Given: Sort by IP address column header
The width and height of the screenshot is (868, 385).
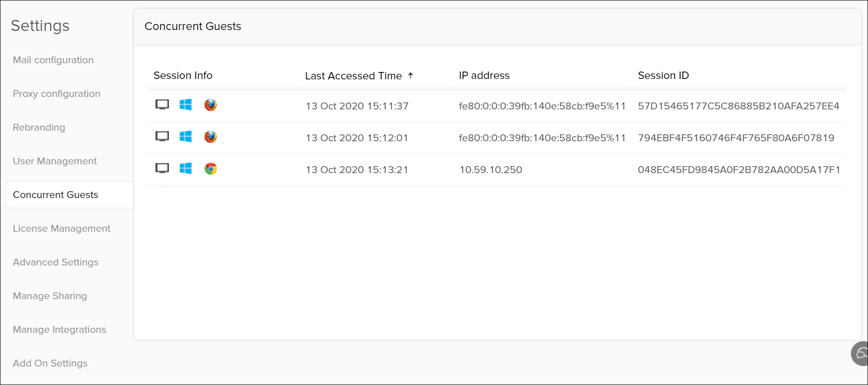Looking at the screenshot, I should click(x=484, y=75).
